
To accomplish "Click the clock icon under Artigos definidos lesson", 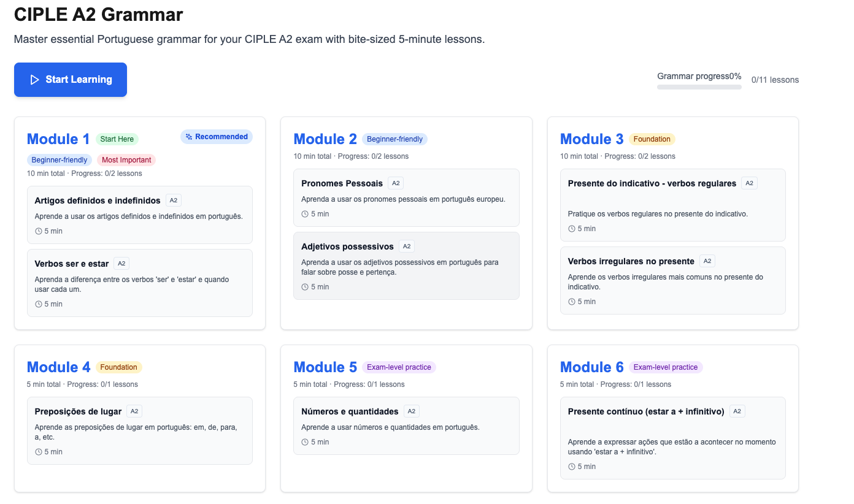I will [x=39, y=231].
